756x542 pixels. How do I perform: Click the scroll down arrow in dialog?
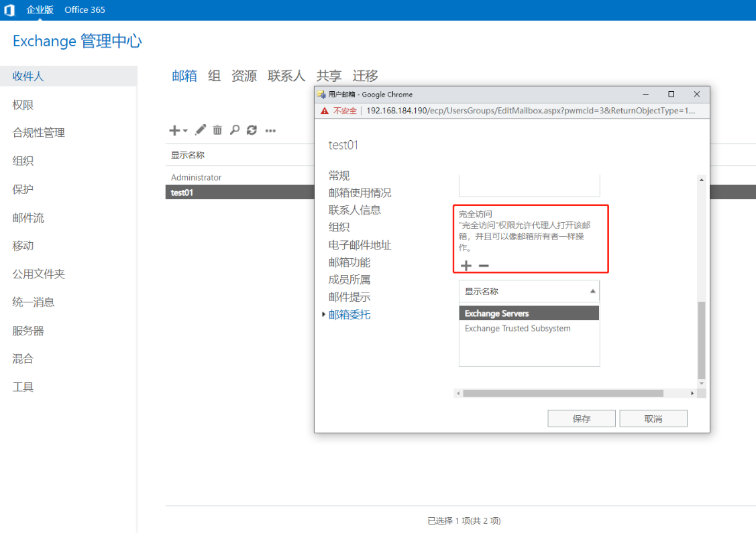[702, 384]
